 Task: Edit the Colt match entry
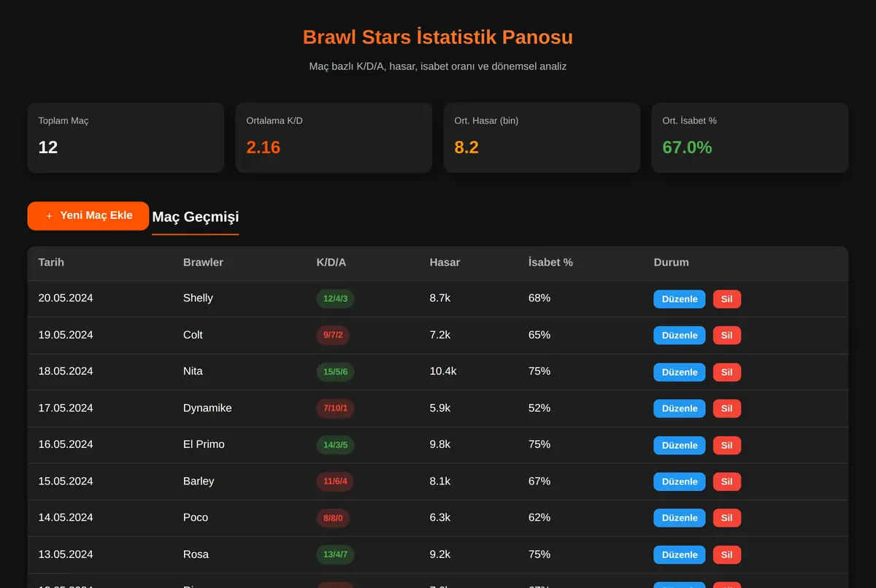680,336
